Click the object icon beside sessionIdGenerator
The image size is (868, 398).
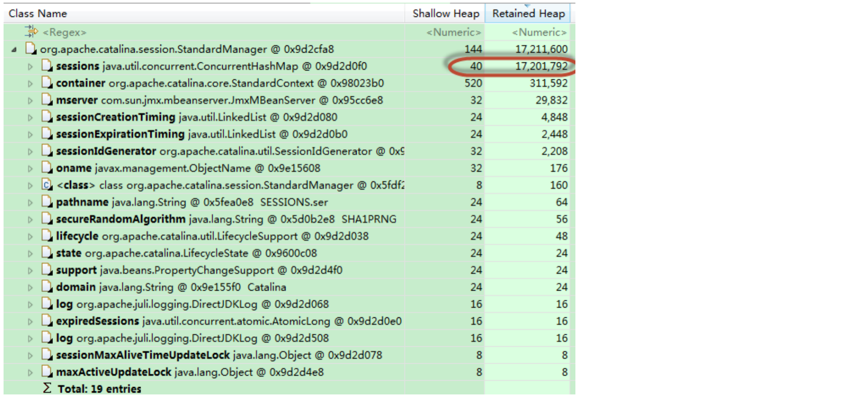47,150
